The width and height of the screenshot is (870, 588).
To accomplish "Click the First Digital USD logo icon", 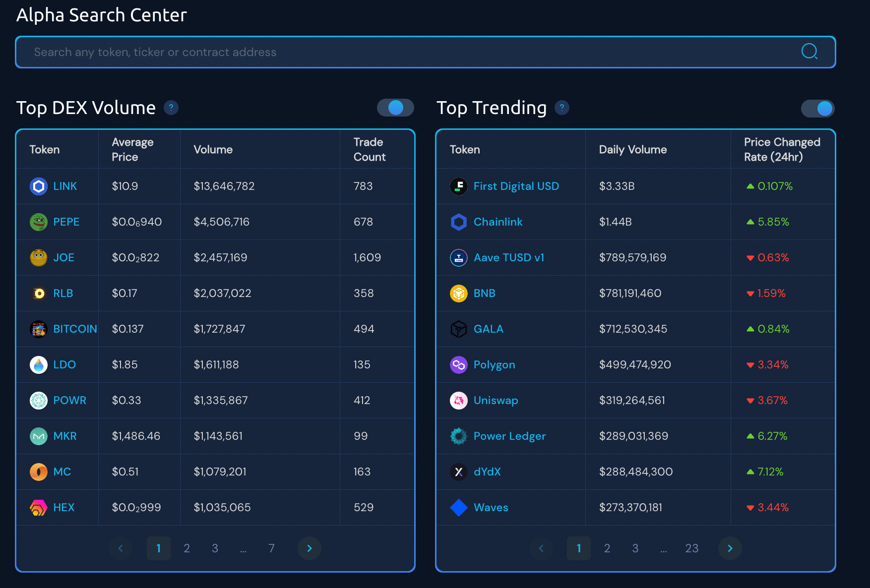I will (459, 186).
